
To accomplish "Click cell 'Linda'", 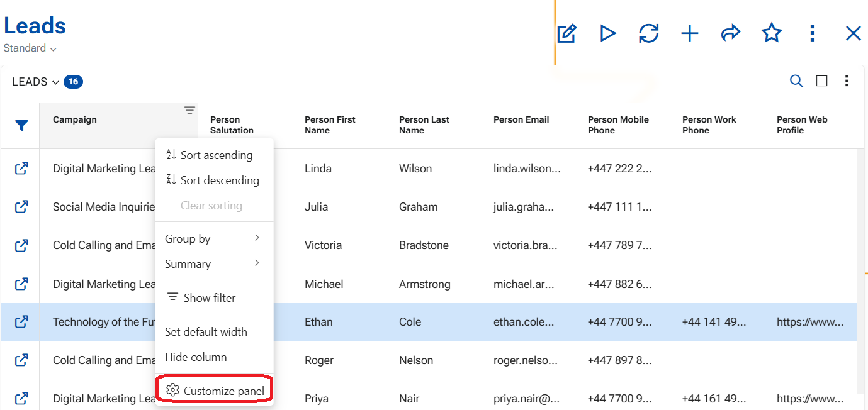I will pyautogui.click(x=318, y=169).
